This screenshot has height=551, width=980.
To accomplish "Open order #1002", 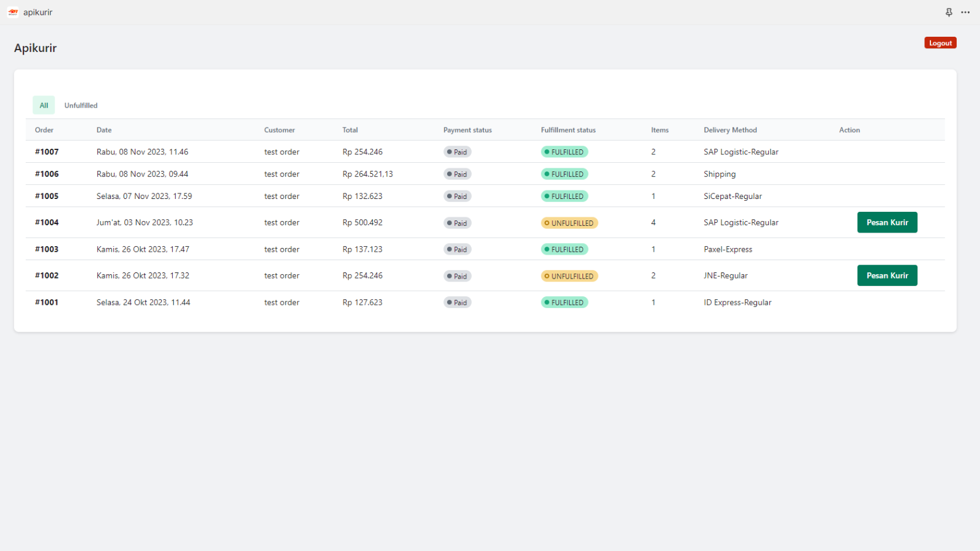I will pos(47,275).
